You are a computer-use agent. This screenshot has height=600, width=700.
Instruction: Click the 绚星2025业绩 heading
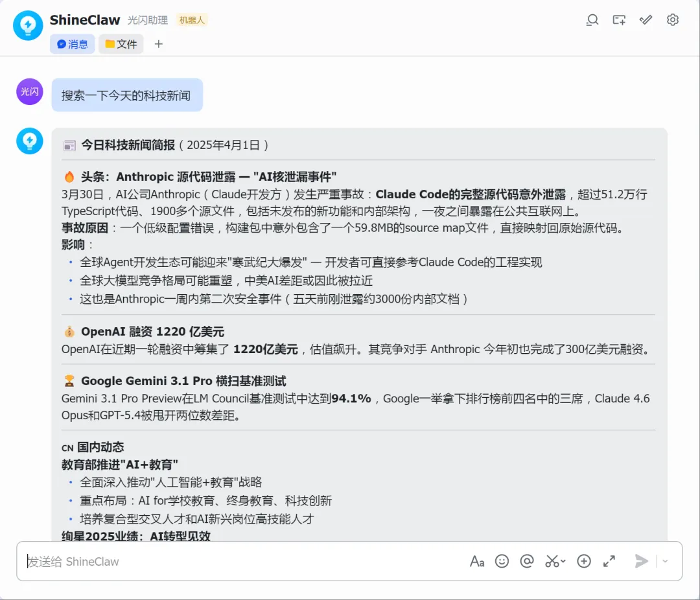coord(135,536)
